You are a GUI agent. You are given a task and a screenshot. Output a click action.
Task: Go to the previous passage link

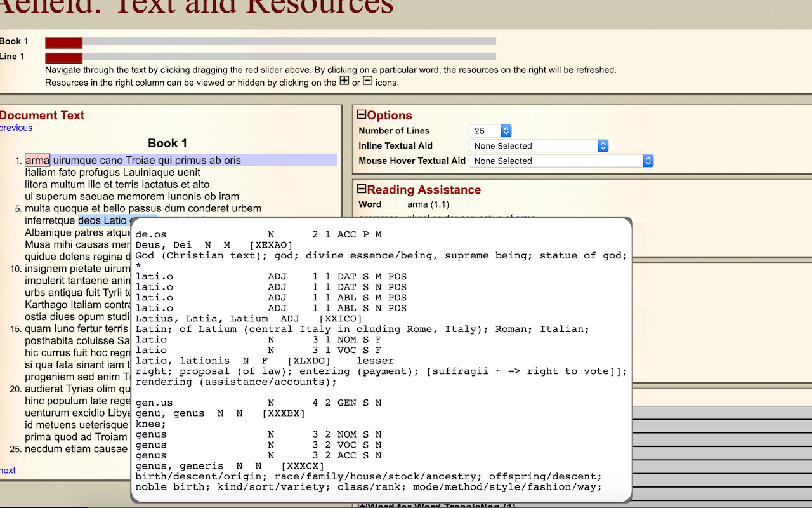point(16,128)
